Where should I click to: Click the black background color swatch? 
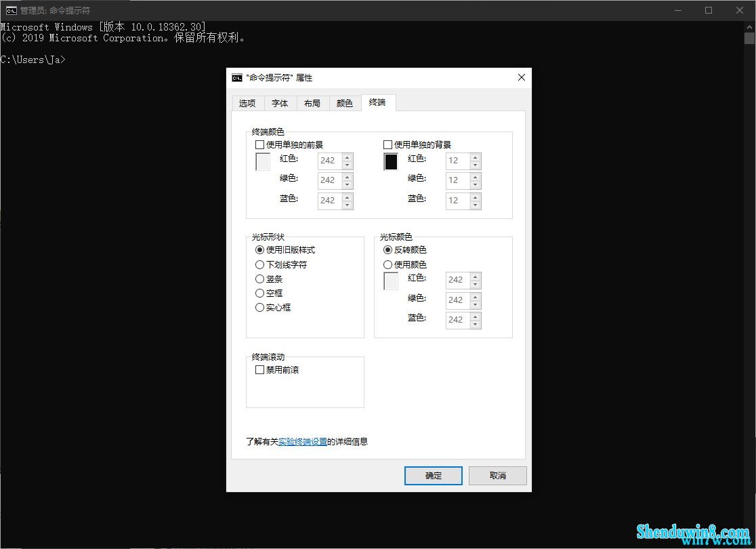coord(391,161)
